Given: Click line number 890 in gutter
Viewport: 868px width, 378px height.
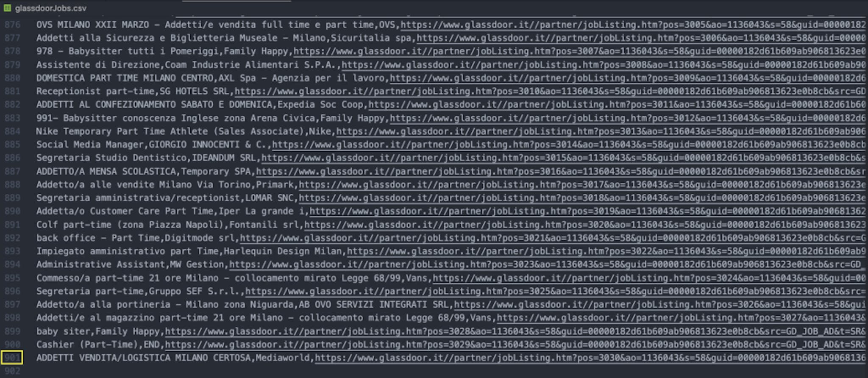Looking at the screenshot, I should click(12, 211).
